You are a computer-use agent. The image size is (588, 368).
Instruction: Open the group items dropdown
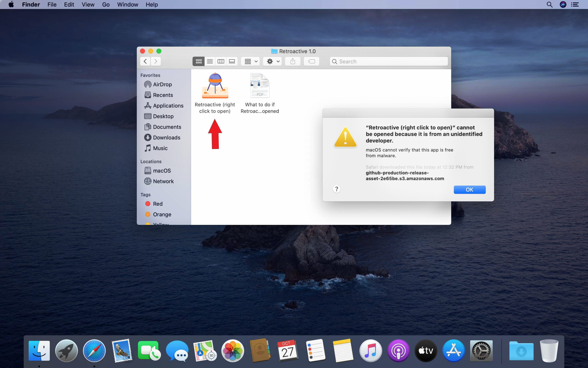tap(251, 61)
